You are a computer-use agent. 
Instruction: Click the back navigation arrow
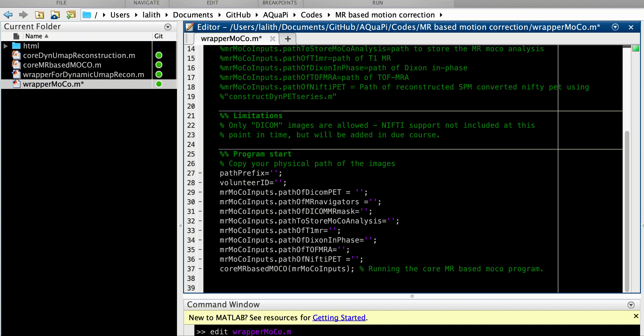(x=8, y=15)
